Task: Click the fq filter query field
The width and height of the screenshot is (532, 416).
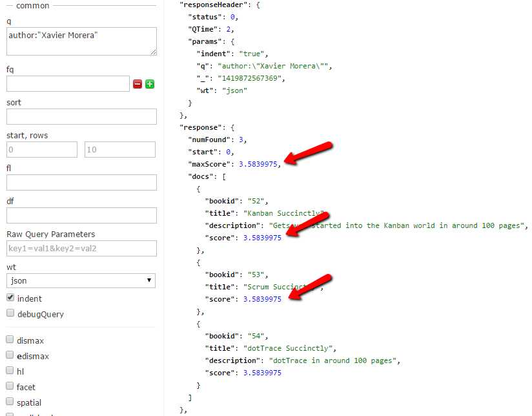Action: pos(68,83)
